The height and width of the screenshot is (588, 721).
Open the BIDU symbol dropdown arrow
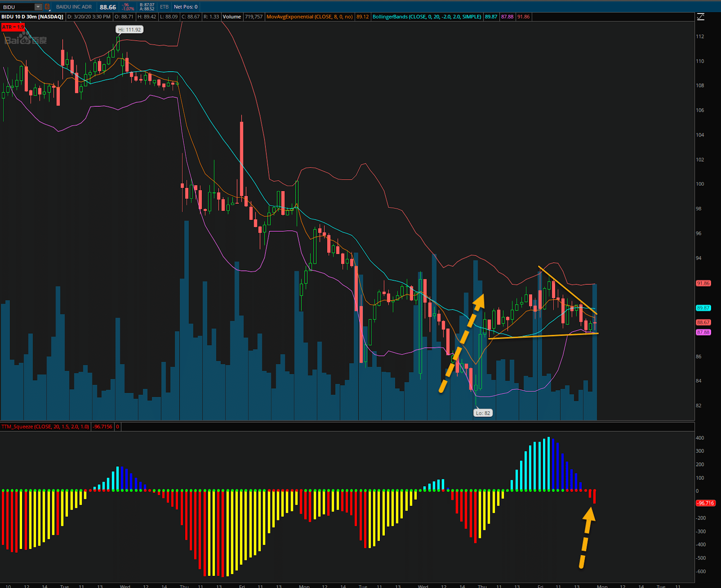(38, 7)
